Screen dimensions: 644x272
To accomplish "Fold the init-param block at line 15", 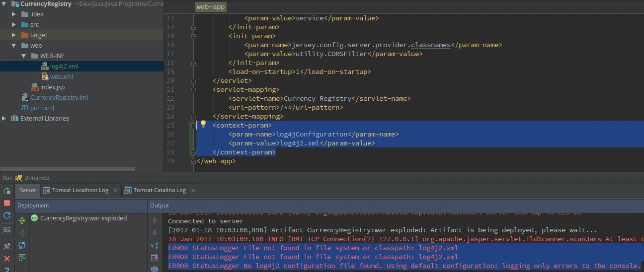I will (193, 36).
